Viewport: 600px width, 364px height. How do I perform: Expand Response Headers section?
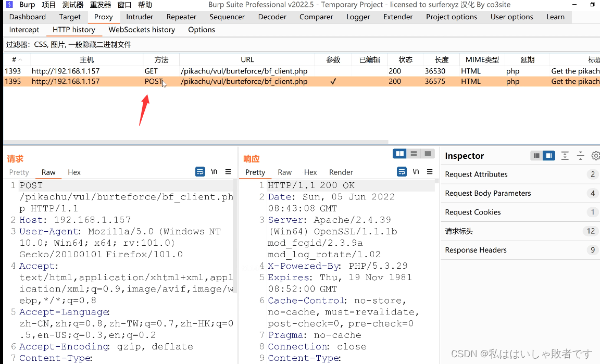[520, 250]
